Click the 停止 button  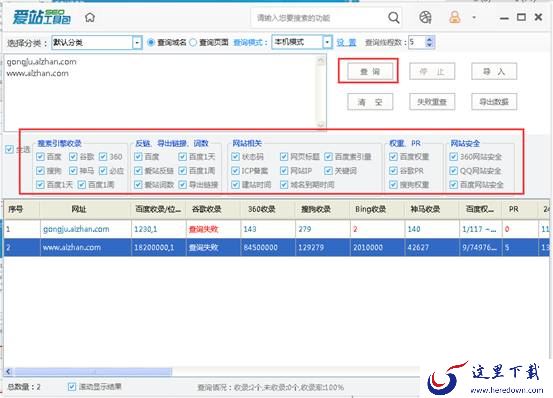[432, 72]
